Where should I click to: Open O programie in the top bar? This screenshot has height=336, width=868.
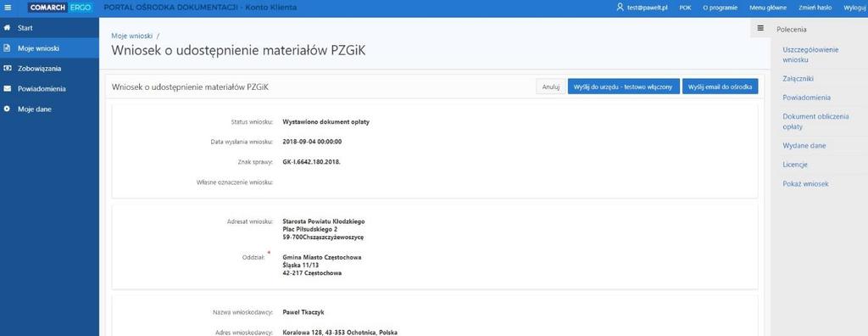tap(720, 8)
